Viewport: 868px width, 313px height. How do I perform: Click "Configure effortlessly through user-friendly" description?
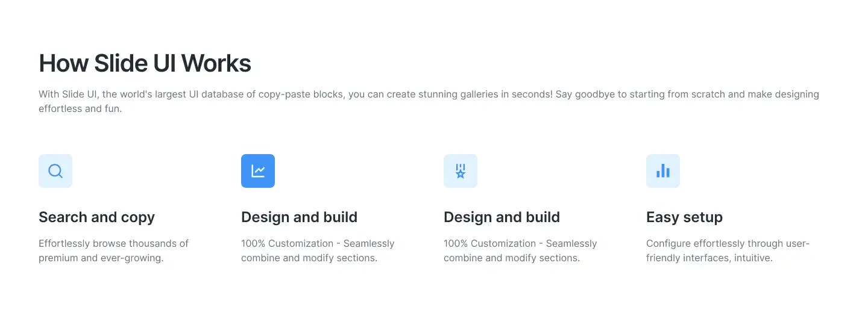tap(728, 251)
